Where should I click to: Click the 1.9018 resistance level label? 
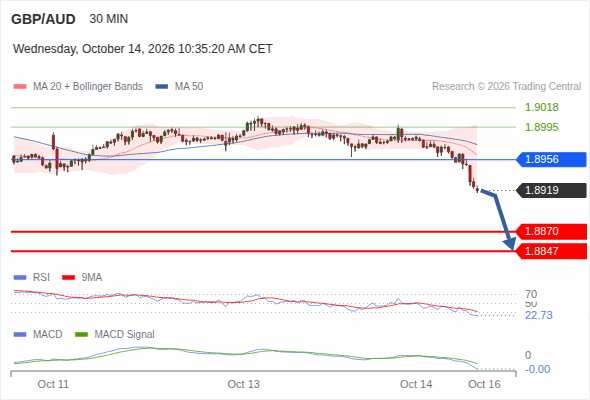coord(542,107)
